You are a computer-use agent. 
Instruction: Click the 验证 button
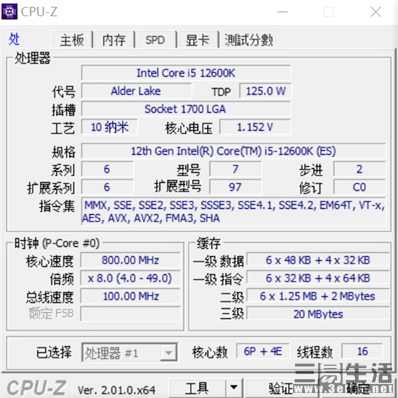click(281, 388)
